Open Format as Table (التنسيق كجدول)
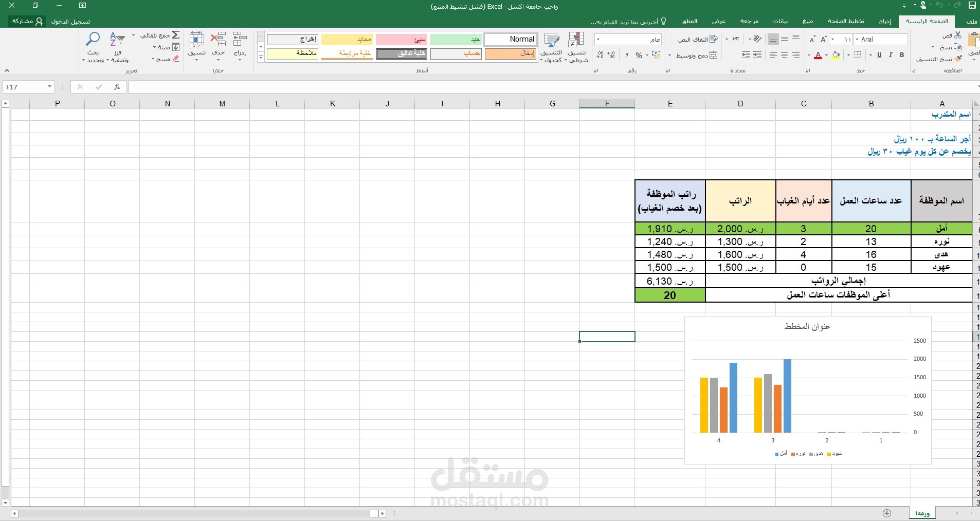 click(552, 47)
